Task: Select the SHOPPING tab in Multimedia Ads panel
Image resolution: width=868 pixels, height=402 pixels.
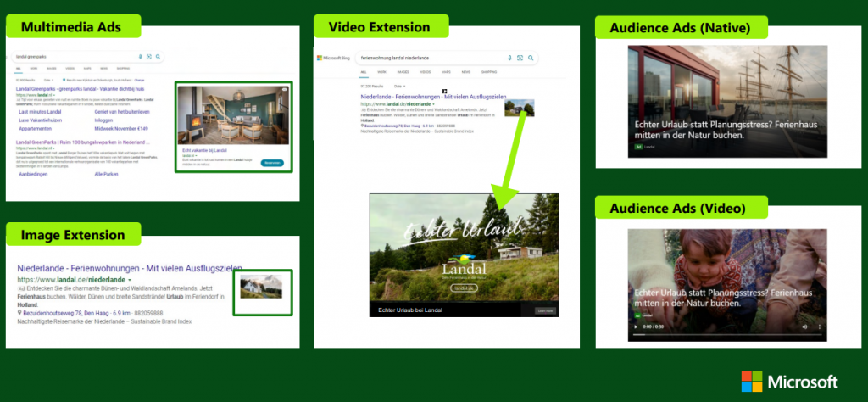Action: (x=124, y=69)
